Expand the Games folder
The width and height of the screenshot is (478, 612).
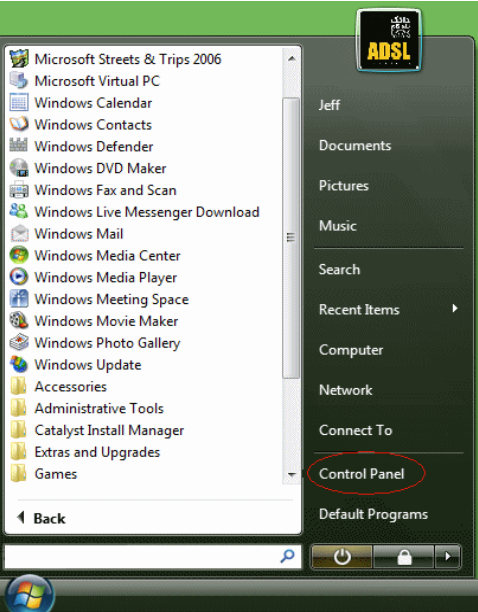(44, 474)
